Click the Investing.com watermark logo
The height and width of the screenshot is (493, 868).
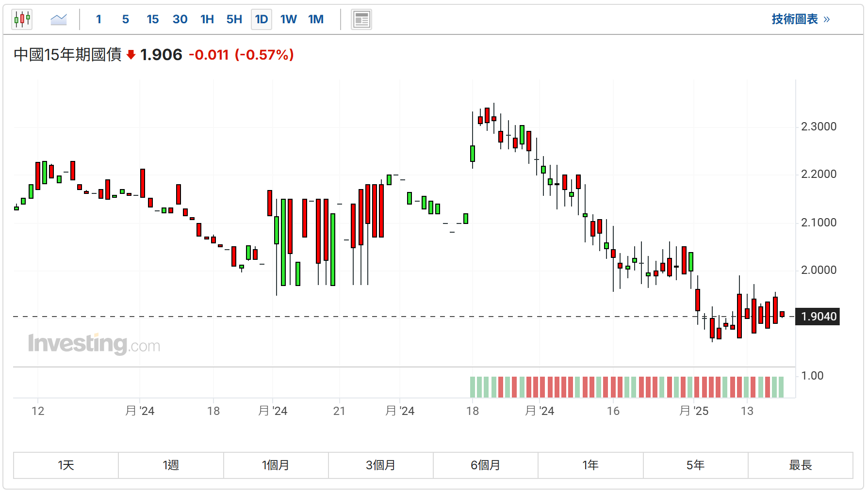tap(94, 344)
